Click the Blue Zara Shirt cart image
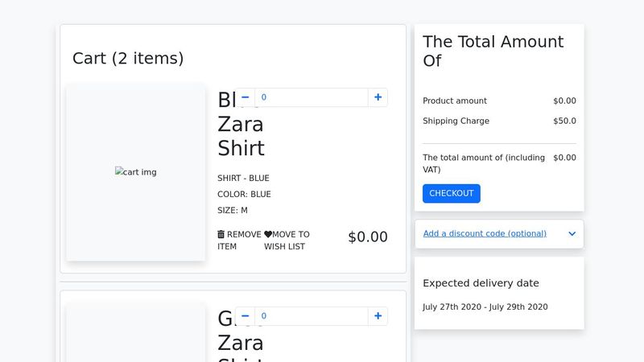Image resolution: width=644 pixels, height=362 pixels. (136, 172)
